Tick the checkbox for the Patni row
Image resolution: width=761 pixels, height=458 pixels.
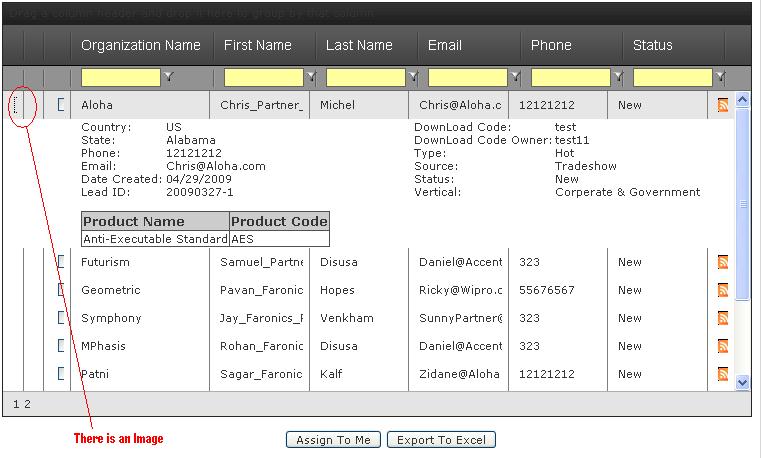coord(61,374)
